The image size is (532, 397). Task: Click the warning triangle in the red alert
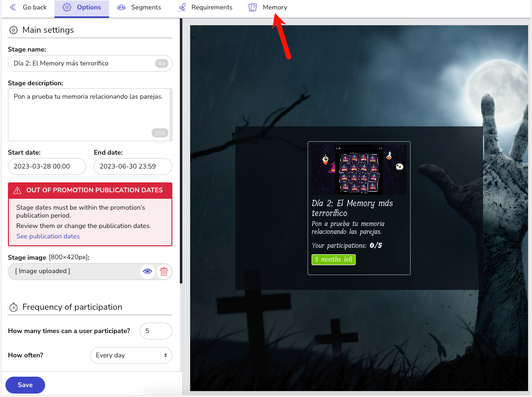[17, 190]
